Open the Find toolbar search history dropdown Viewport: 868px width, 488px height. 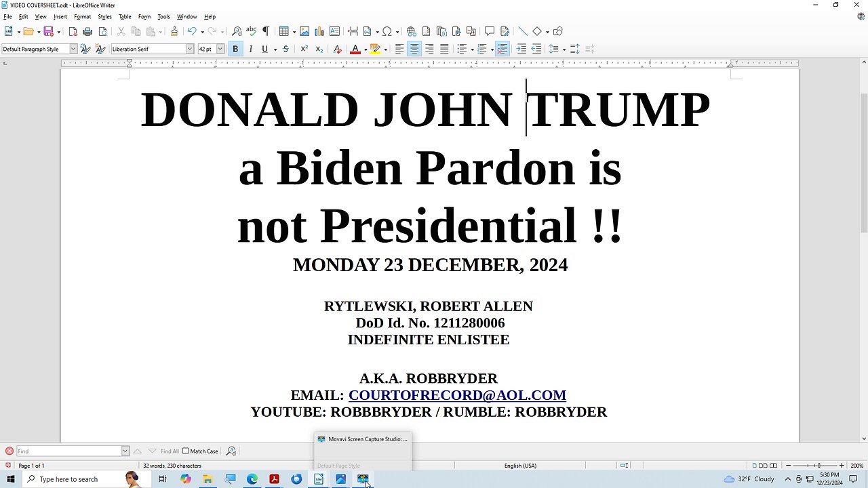125,451
